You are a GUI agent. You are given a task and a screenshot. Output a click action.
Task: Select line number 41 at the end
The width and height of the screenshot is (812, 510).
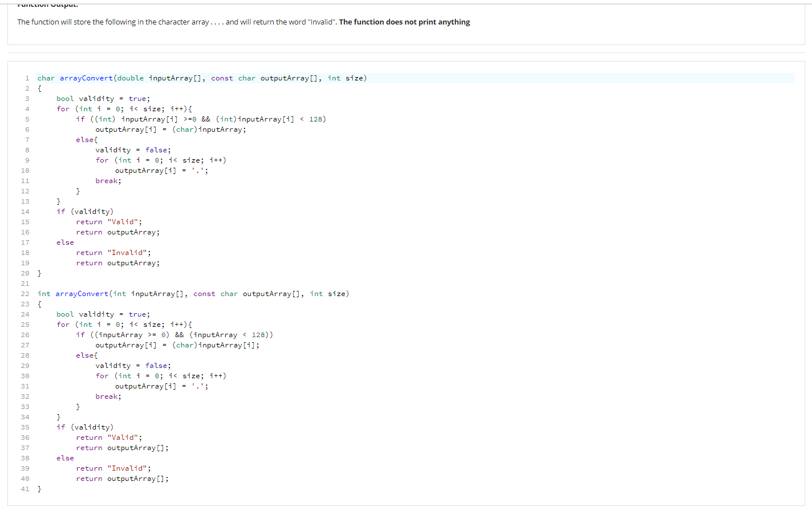(25, 488)
